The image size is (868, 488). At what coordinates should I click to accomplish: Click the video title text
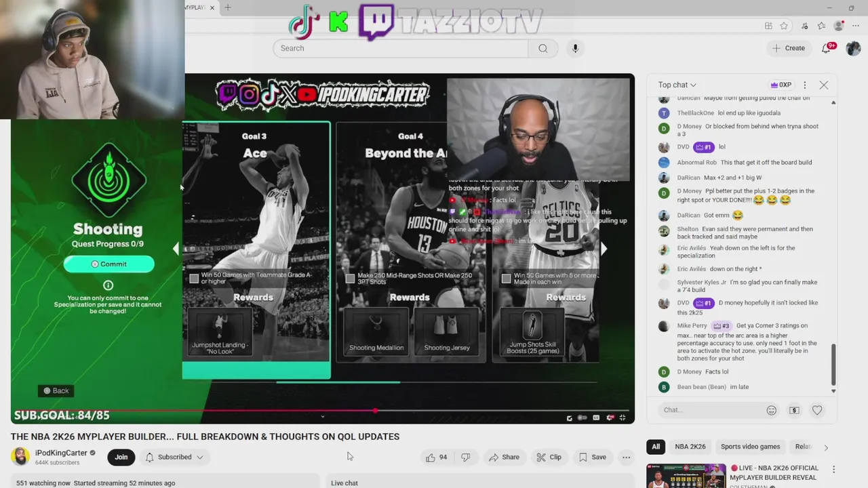(x=205, y=436)
